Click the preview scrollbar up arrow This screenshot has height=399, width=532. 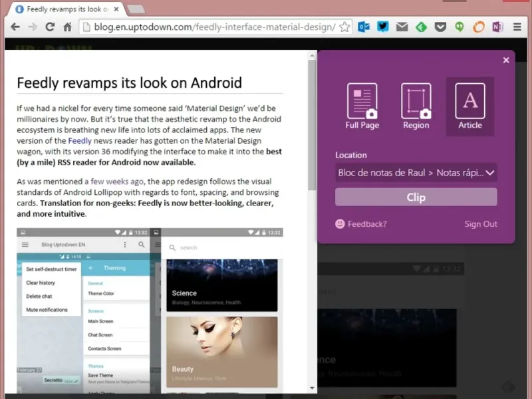[312, 56]
